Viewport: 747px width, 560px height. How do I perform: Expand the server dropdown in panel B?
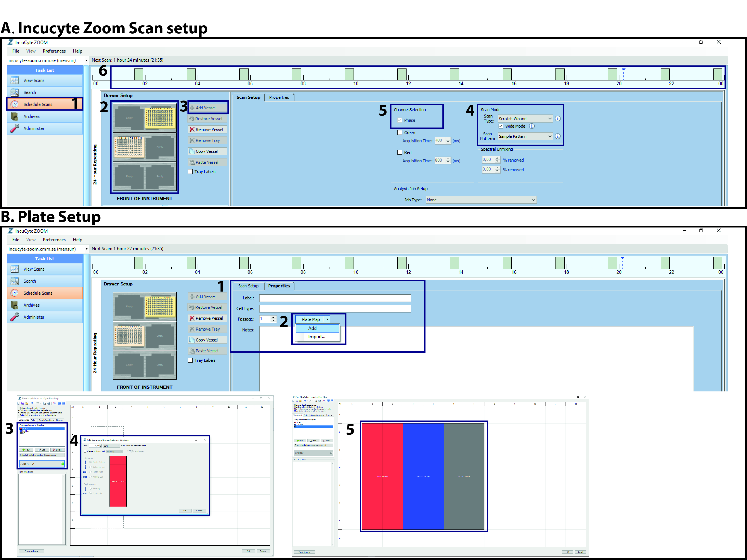pos(86,249)
